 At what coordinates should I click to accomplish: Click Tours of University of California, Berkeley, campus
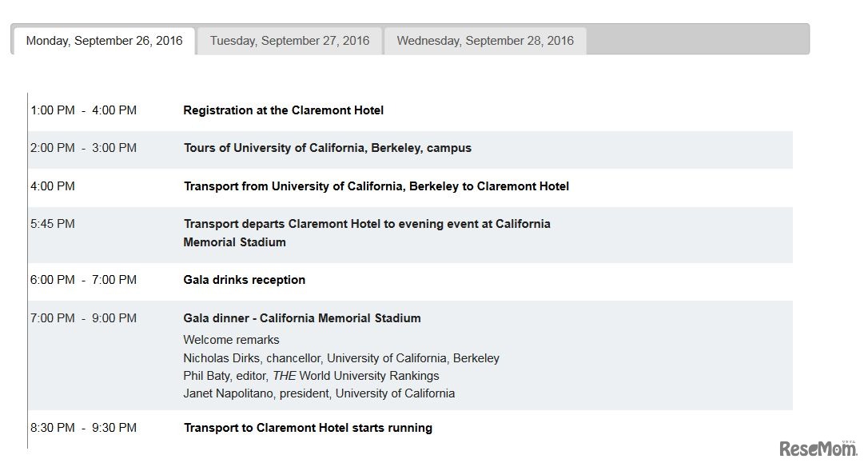(328, 147)
